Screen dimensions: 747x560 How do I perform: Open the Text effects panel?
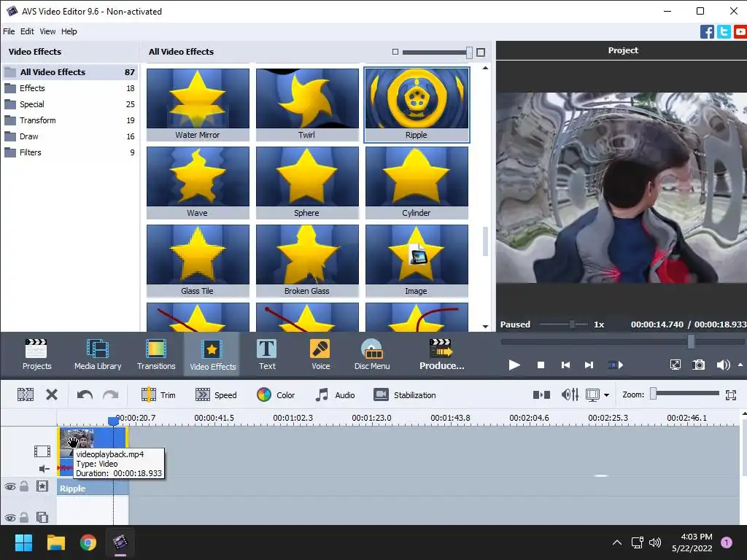point(267,354)
